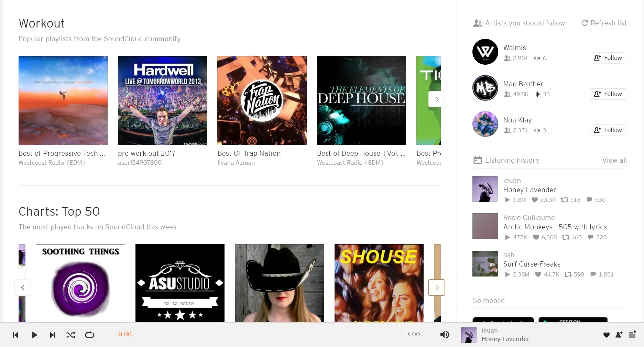Image resolution: width=644 pixels, height=347 pixels.
Task: Open the Mad Brother artist name link
Action: coord(523,84)
